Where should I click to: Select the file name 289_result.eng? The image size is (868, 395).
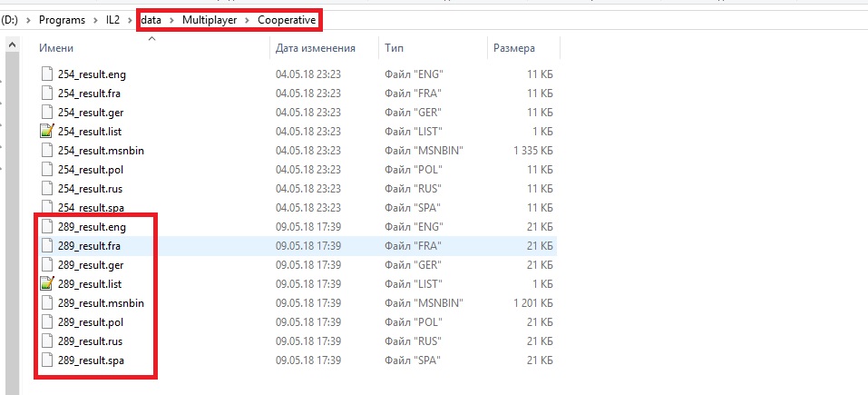pyautogui.click(x=92, y=227)
